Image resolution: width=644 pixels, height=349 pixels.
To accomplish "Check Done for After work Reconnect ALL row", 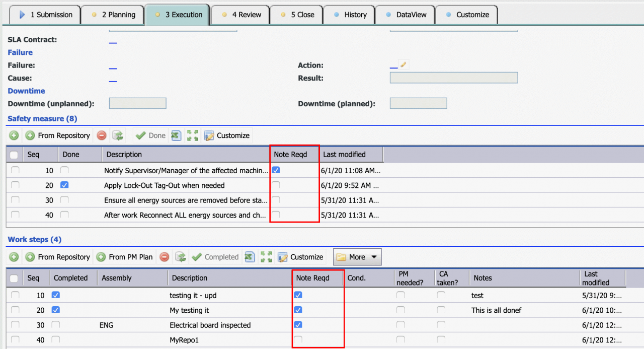I will tap(64, 215).
